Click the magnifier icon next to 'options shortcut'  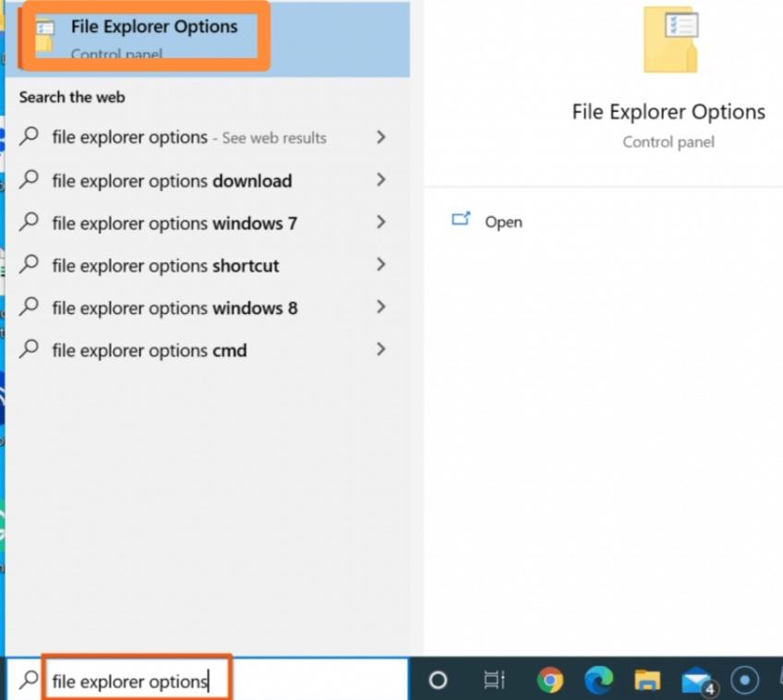click(x=29, y=264)
